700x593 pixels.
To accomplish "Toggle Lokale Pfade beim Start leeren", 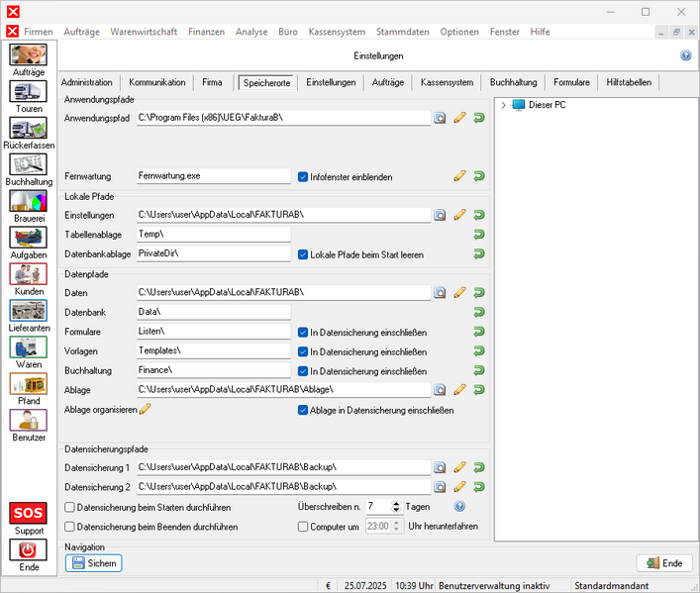I will (304, 254).
